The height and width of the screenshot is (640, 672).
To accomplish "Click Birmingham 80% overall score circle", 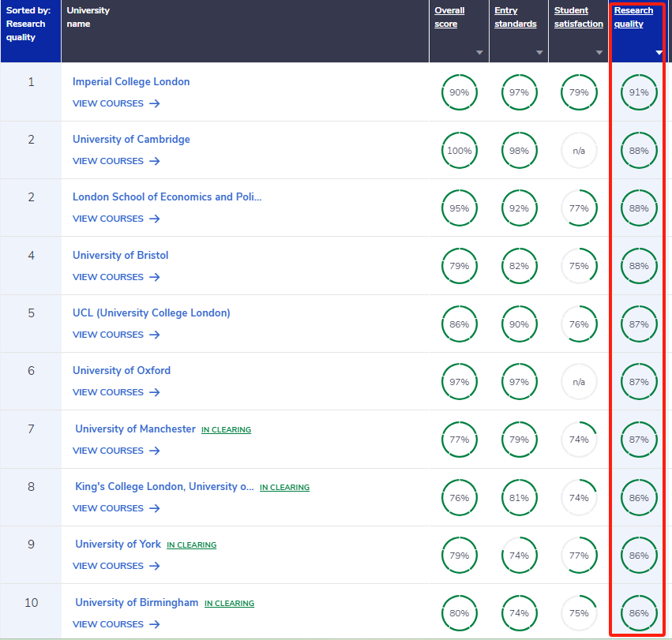I will pyautogui.click(x=460, y=613).
